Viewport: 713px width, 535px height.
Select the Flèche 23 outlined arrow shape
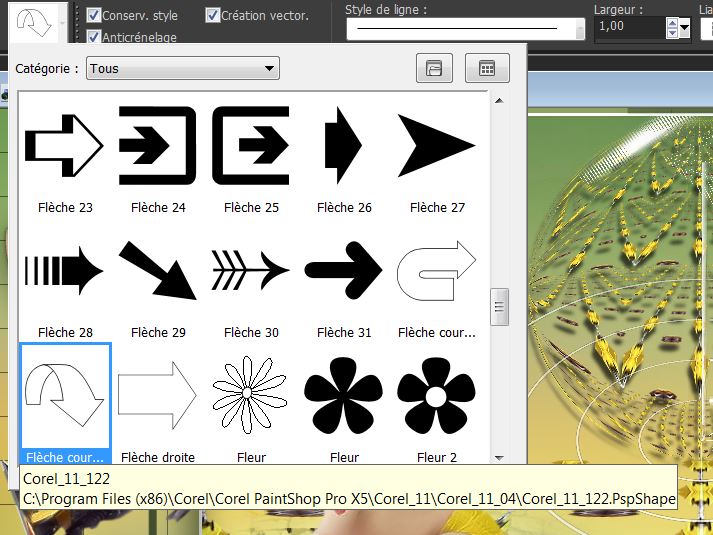(64, 145)
